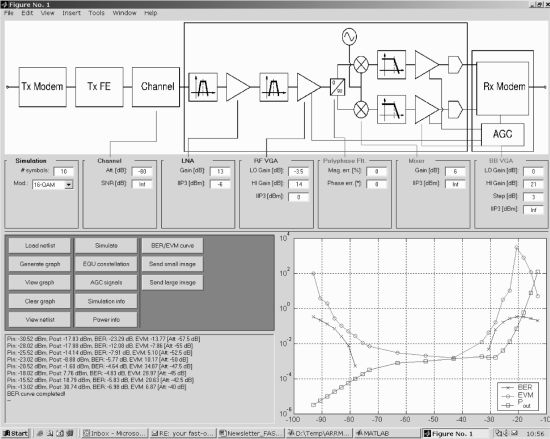Click the Tx Modem block
Image resolution: width=550 pixels, height=439 pixels.
[x=42, y=87]
